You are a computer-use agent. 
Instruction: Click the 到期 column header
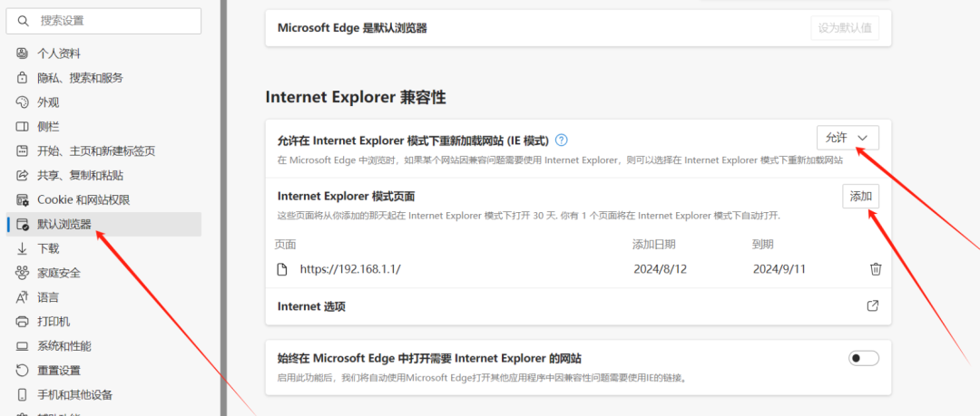pos(762,244)
